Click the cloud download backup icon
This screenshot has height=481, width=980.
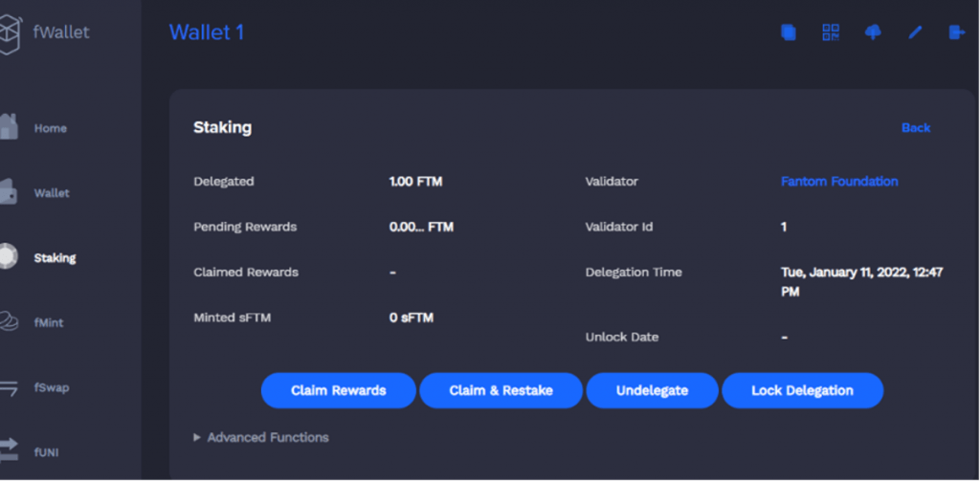point(873,33)
